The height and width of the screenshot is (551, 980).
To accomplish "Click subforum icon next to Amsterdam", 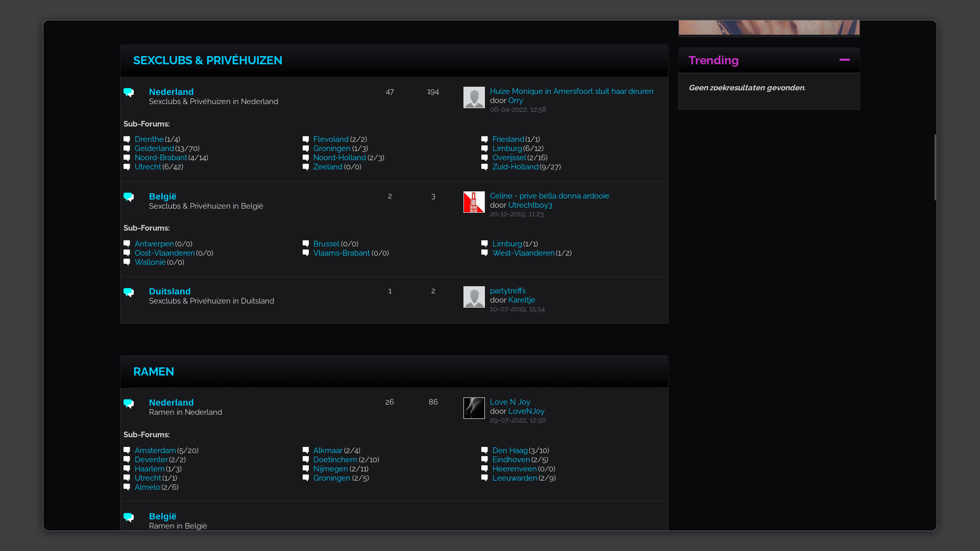I will coord(127,450).
